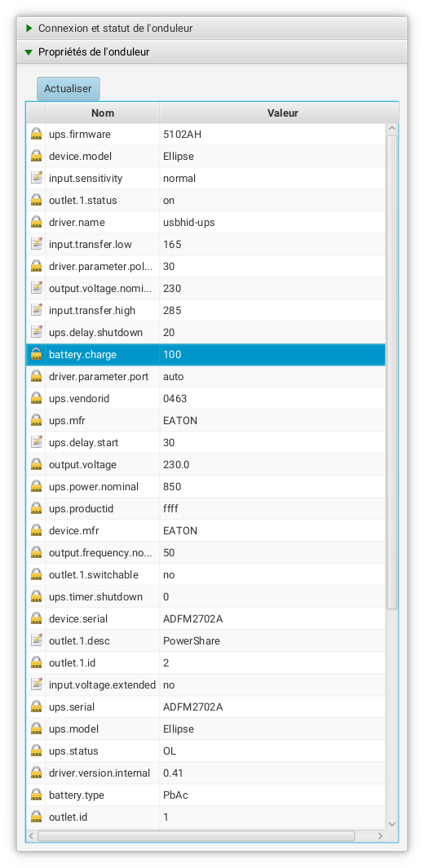Click lock icon beside battery.type
This screenshot has height=868, width=424.
point(37,795)
